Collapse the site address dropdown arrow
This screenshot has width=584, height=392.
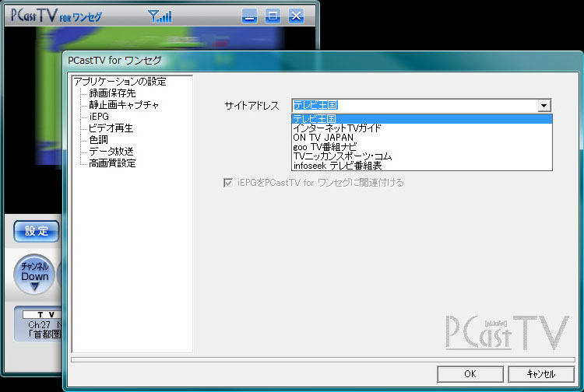pyautogui.click(x=544, y=106)
